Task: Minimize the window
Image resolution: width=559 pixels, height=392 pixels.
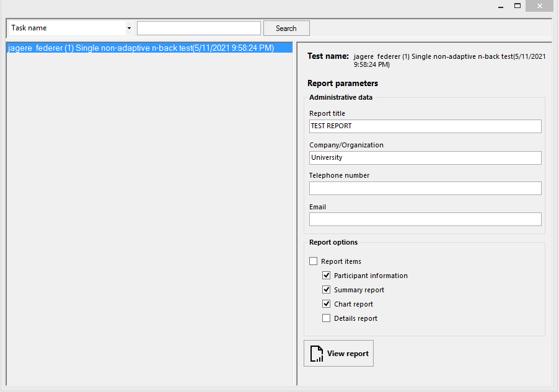Action: [501, 6]
